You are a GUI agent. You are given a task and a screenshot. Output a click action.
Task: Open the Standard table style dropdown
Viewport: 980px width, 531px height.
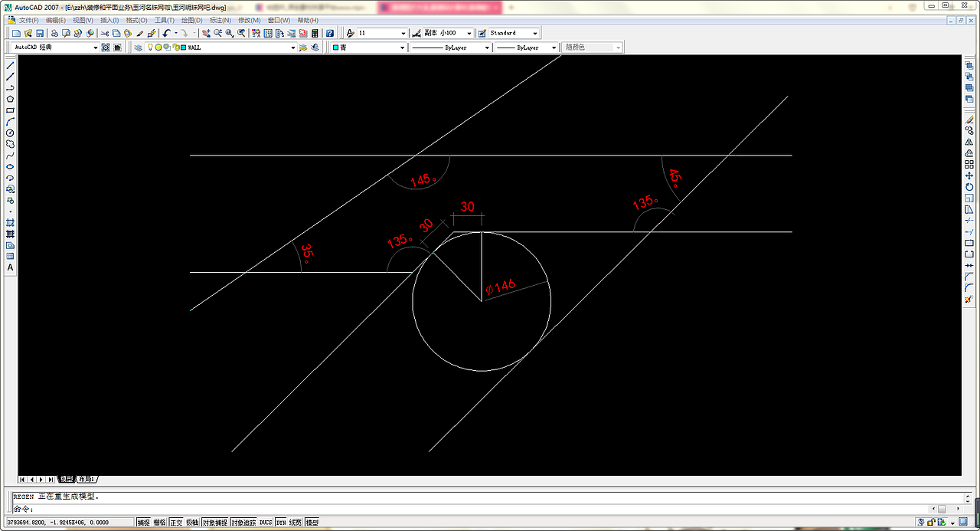[534, 33]
